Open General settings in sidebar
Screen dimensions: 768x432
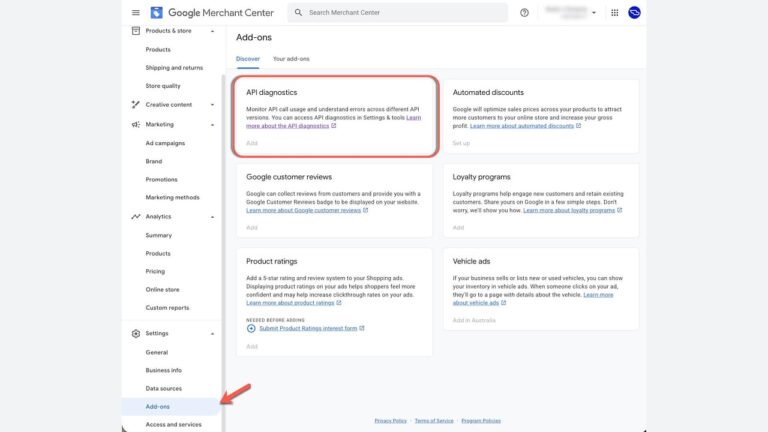(157, 352)
